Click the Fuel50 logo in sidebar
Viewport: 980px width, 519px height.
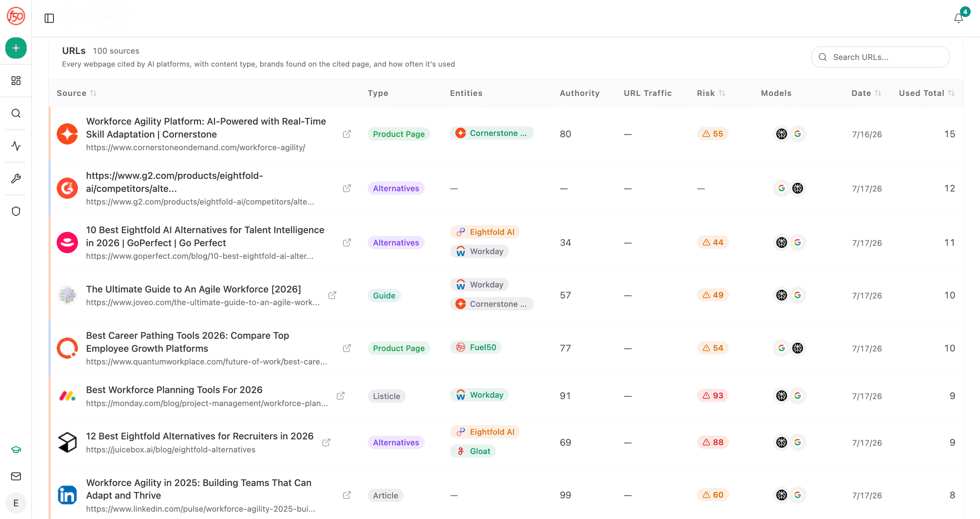pos(16,16)
